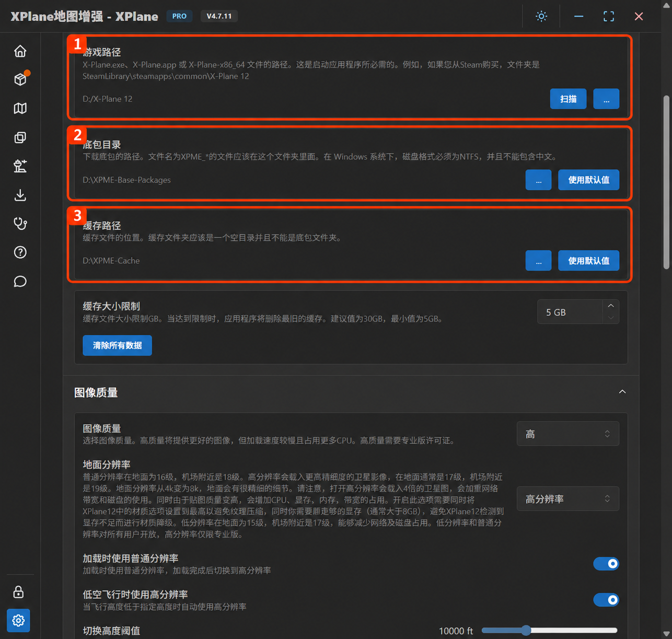Open the chat bubble feedback icon
672x639 pixels.
[20, 282]
